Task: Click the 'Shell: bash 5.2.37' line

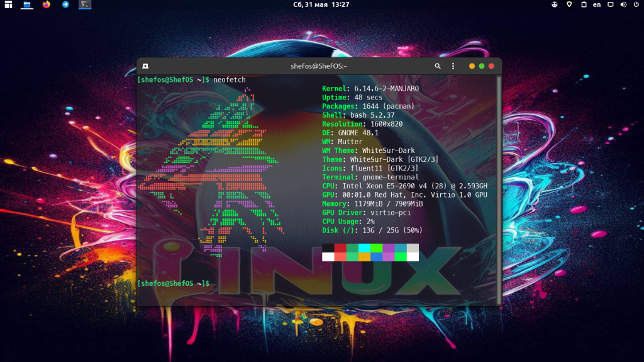Action: [358, 115]
